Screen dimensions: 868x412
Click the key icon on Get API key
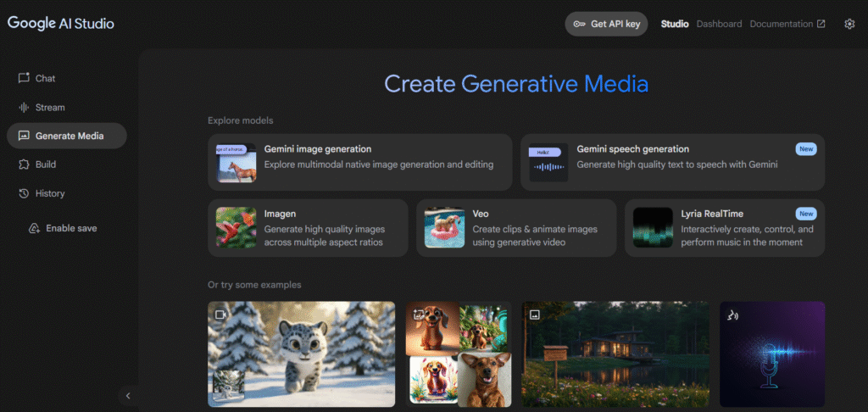tap(579, 24)
